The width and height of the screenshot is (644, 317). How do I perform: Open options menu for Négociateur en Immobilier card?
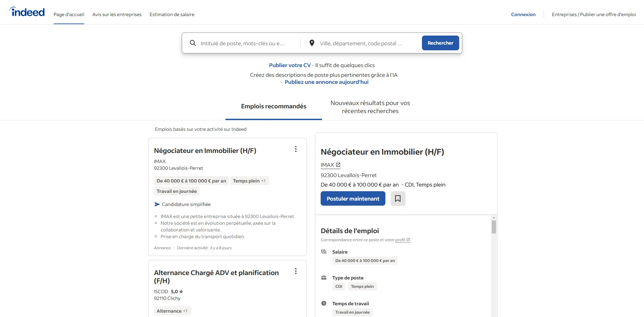coord(296,149)
